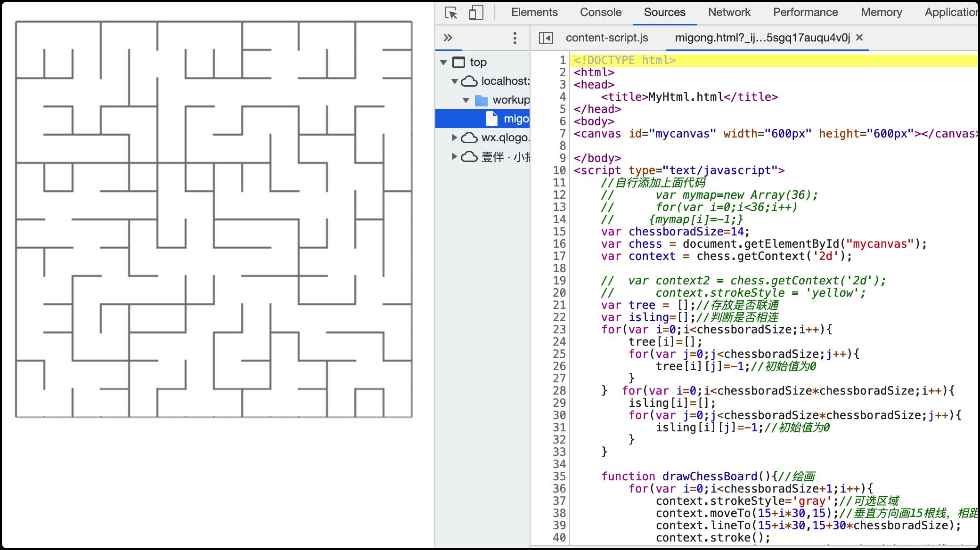Expand the top frame in sources panel
This screenshot has width=980, height=550.
pyautogui.click(x=444, y=61)
